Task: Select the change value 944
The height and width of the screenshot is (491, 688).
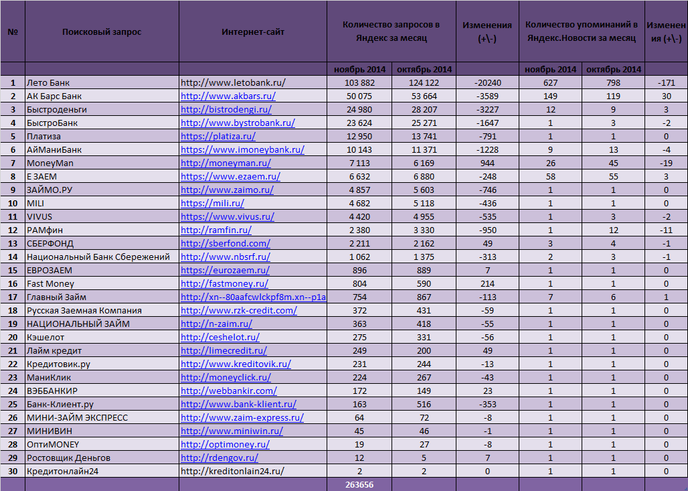Action: pyautogui.click(x=487, y=163)
